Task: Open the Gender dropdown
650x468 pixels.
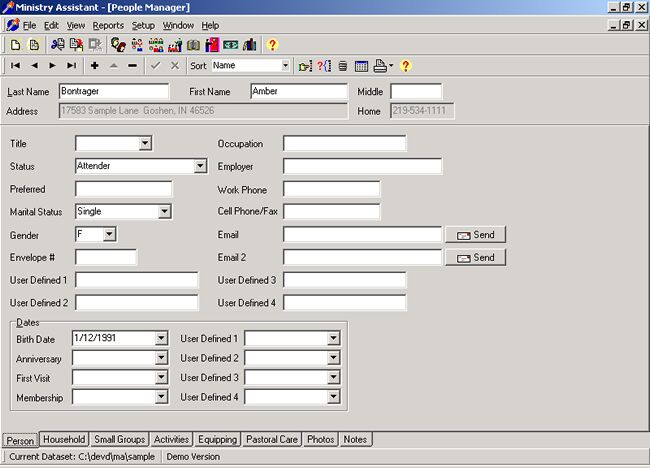Action: click(x=110, y=234)
